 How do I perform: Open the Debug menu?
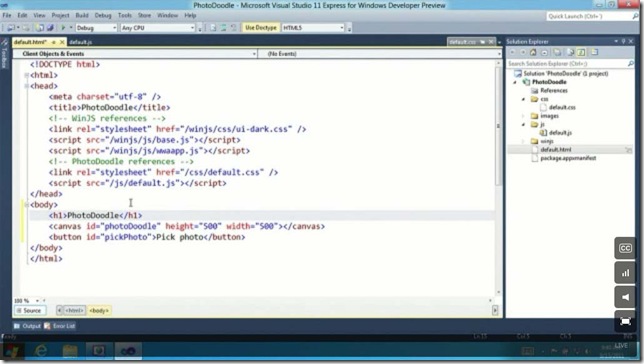[103, 16]
